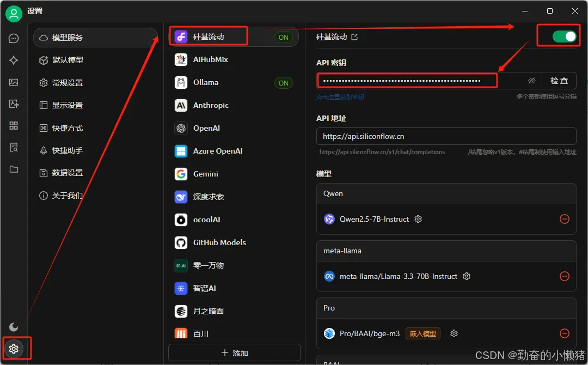Select 智谱AI provider
This screenshot has height=365, width=588.
click(234, 289)
